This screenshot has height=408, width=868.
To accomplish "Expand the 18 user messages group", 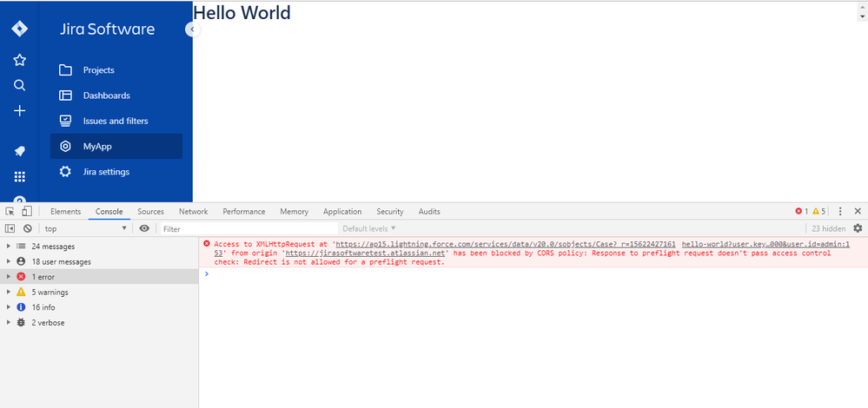I will click(9, 261).
